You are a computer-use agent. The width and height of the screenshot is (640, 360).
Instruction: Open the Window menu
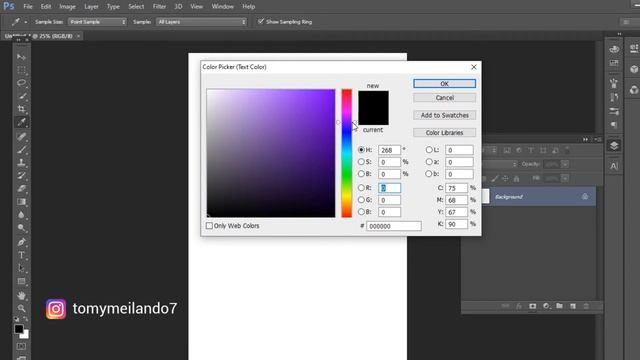pos(222,7)
